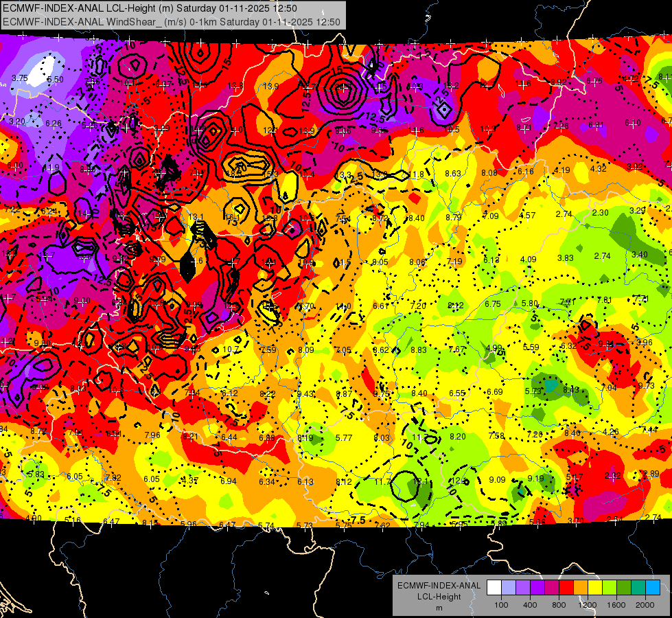This screenshot has width=672, height=618.
Task: Click the legend tick label 1600
Action: (x=616, y=605)
